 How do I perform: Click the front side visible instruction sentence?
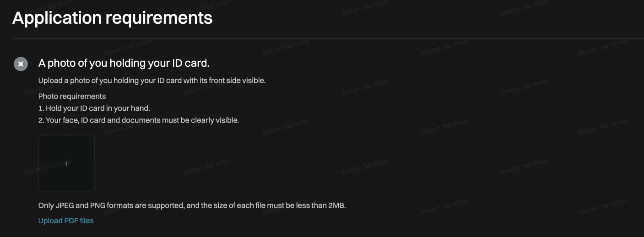pos(152,81)
